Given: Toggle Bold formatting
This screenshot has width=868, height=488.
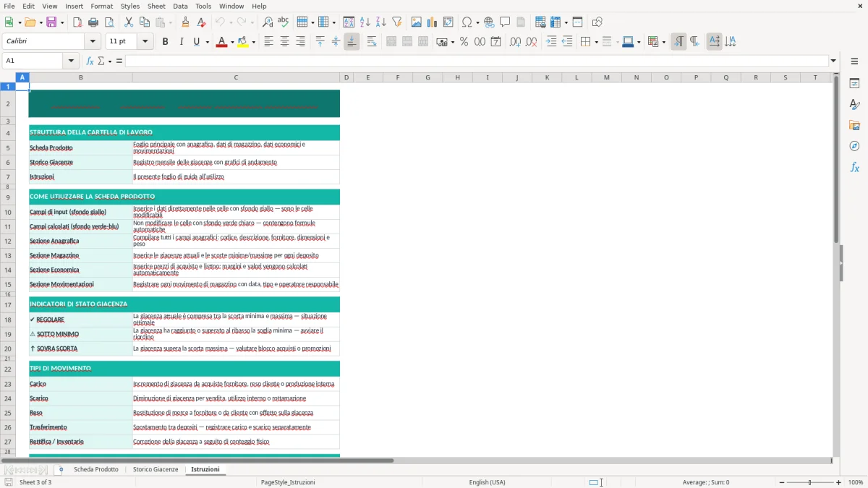Looking at the screenshot, I should 165,42.
